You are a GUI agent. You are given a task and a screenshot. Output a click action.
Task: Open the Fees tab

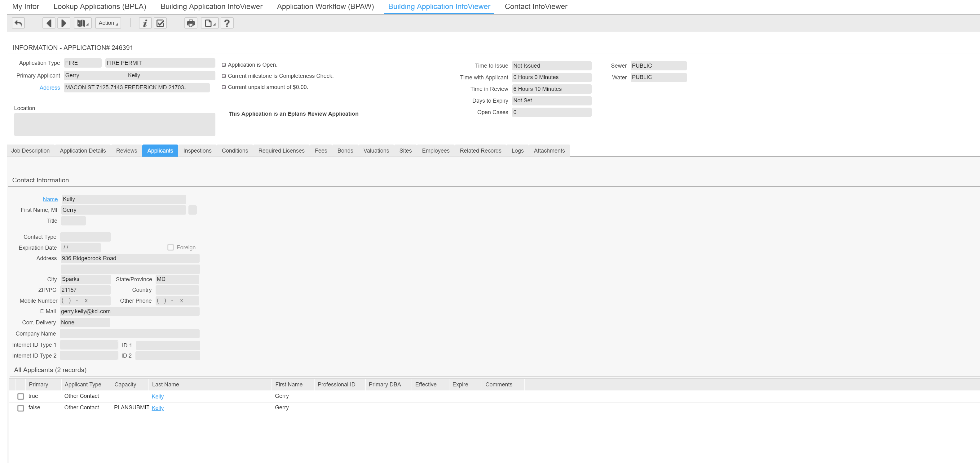coord(321,151)
